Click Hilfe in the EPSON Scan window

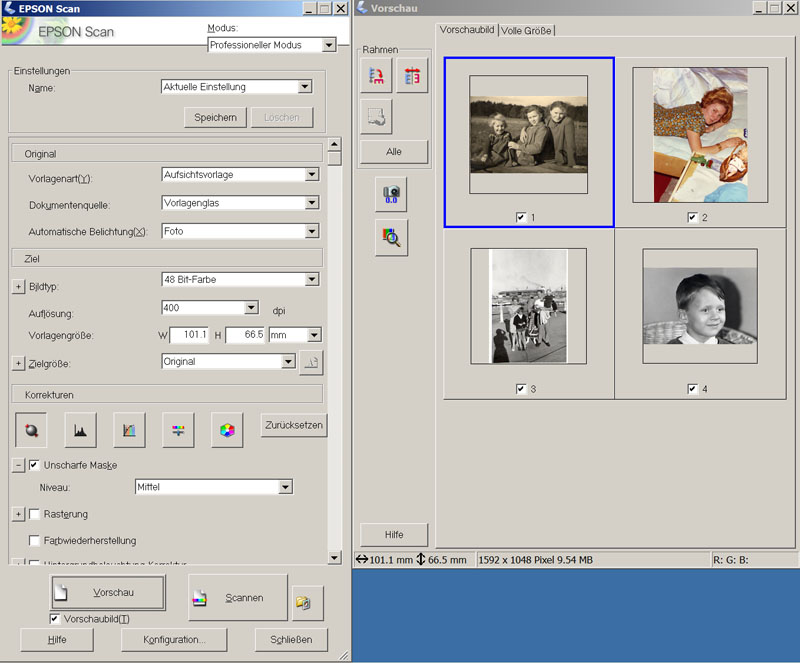pos(57,640)
